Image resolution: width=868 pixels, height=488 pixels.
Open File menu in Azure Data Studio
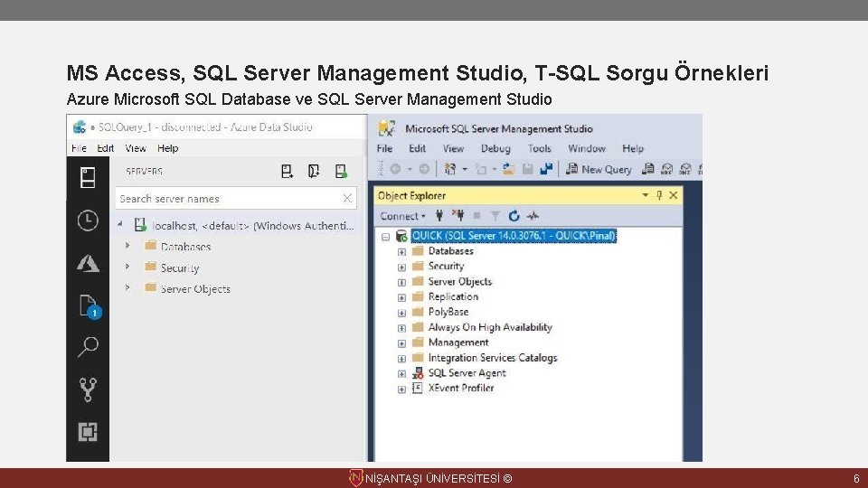click(79, 148)
